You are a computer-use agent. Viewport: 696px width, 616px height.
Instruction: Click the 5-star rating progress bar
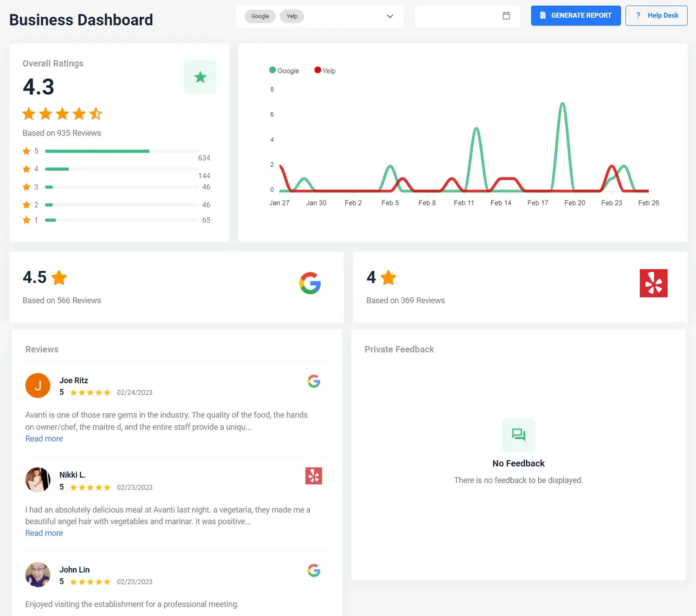(x=122, y=151)
